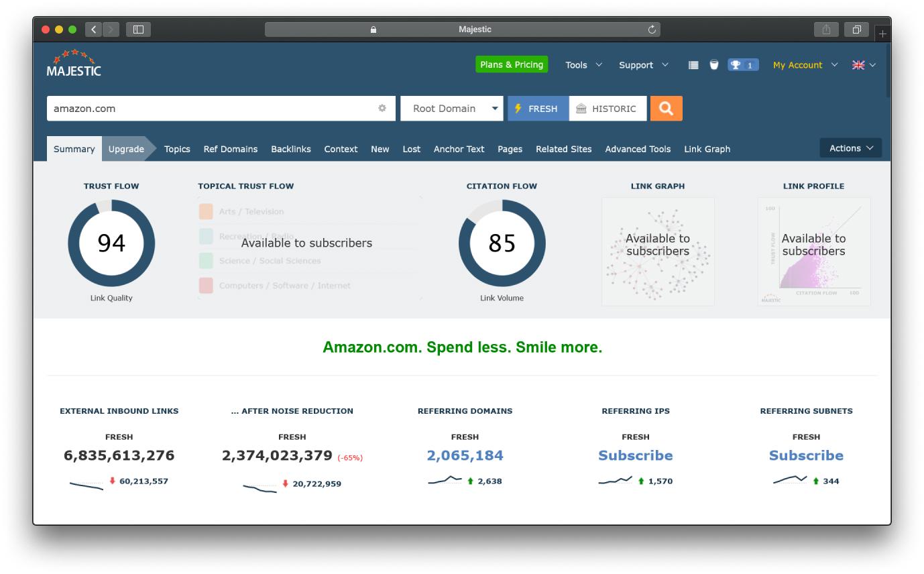Screen dimensions: 924x574
Task: Show the New links tab
Action: 380,149
